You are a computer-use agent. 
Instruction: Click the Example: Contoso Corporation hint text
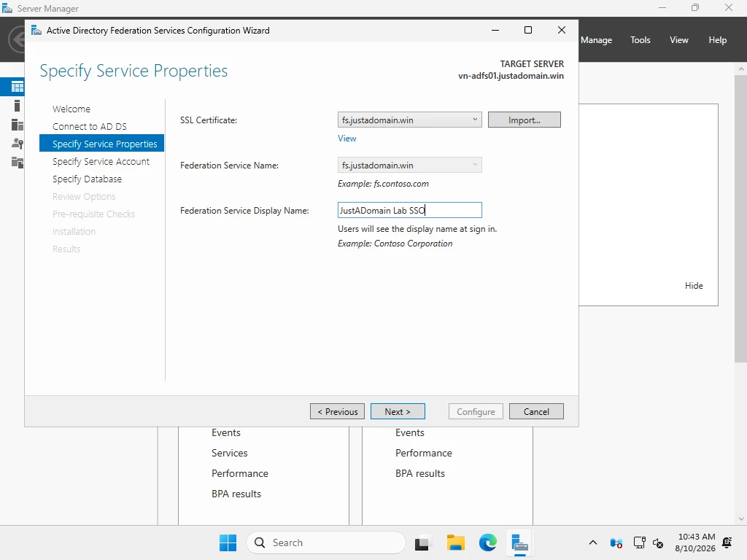tap(395, 244)
